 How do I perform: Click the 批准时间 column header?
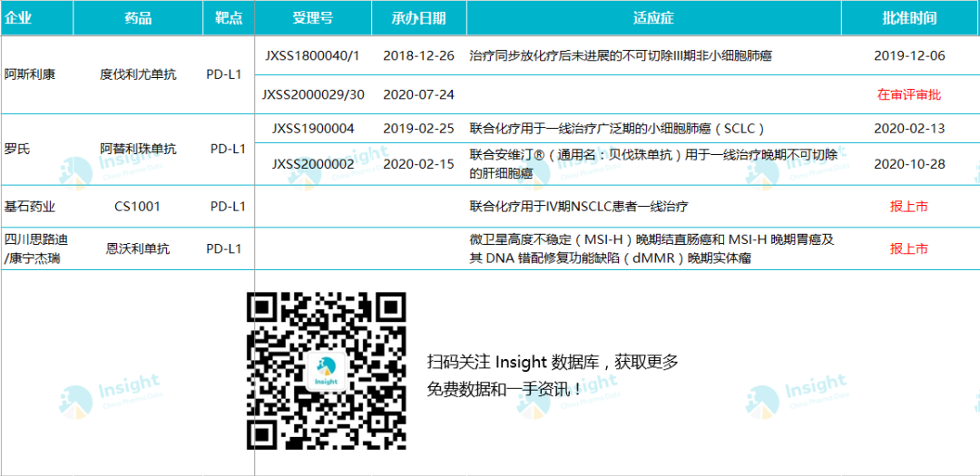point(910,18)
